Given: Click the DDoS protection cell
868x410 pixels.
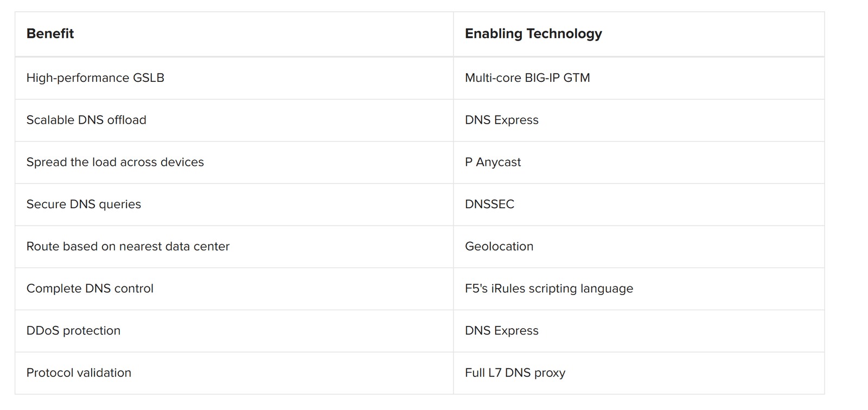Looking at the screenshot, I should tap(73, 331).
